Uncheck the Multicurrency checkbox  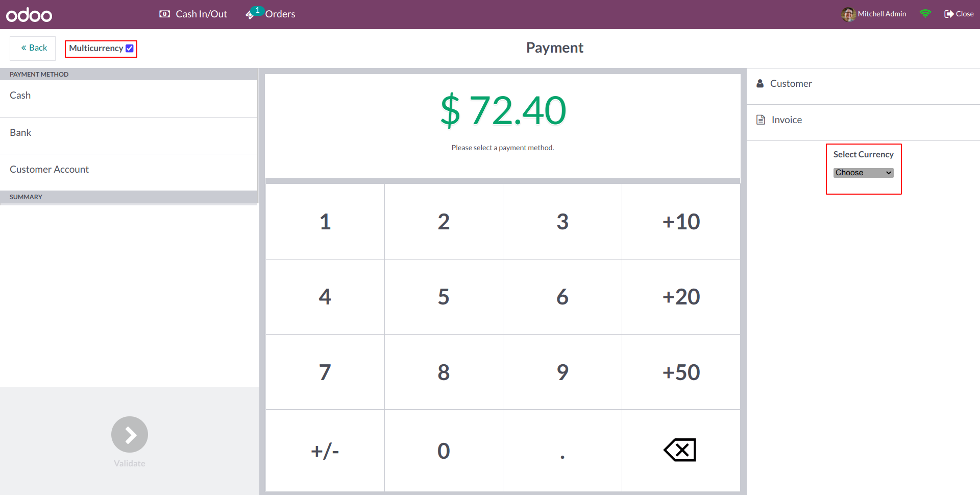pyautogui.click(x=130, y=49)
